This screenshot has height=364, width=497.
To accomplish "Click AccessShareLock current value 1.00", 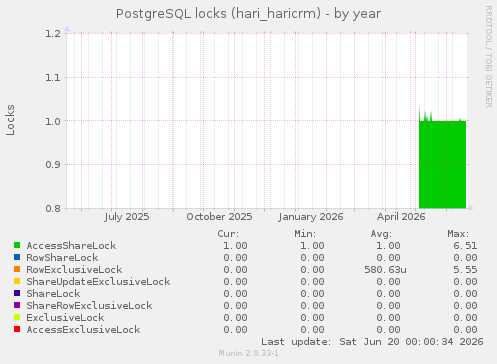I will pyautogui.click(x=235, y=246).
